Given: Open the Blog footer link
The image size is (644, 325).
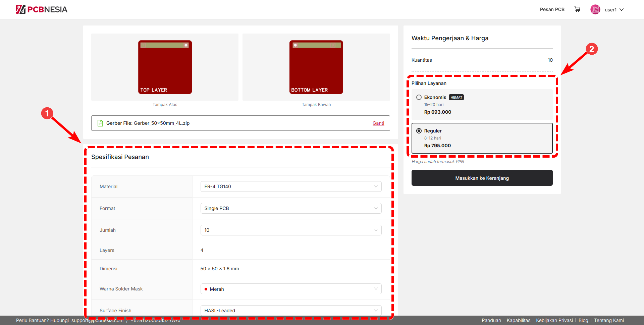Looking at the screenshot, I should 583,320.
